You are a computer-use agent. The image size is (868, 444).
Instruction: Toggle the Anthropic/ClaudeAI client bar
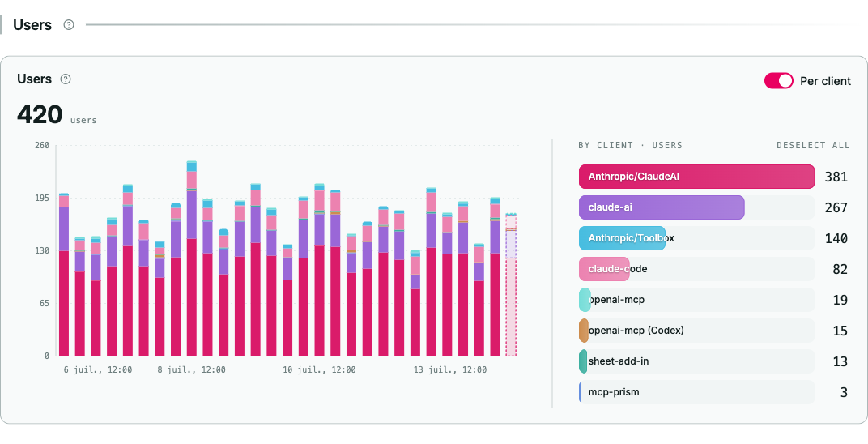click(697, 177)
